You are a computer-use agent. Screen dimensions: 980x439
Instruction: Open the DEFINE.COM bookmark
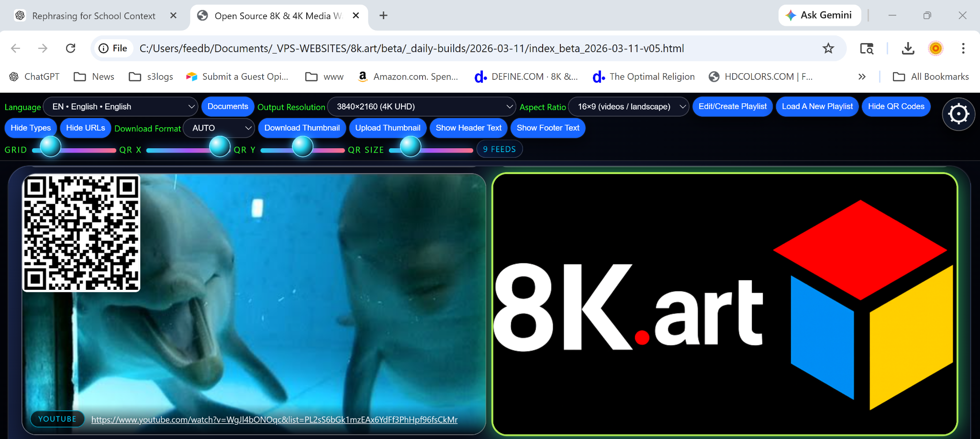point(526,77)
